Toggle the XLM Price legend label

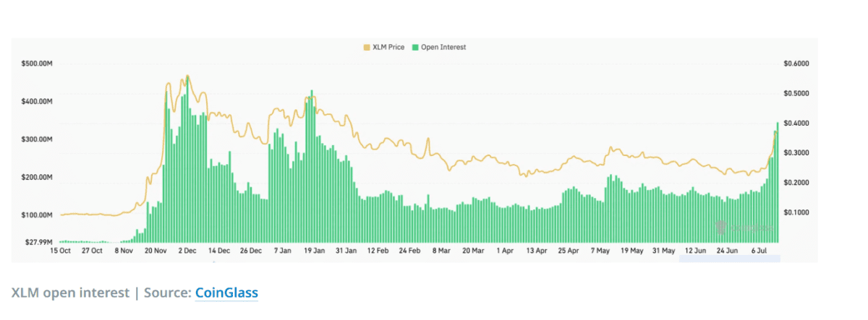388,47
